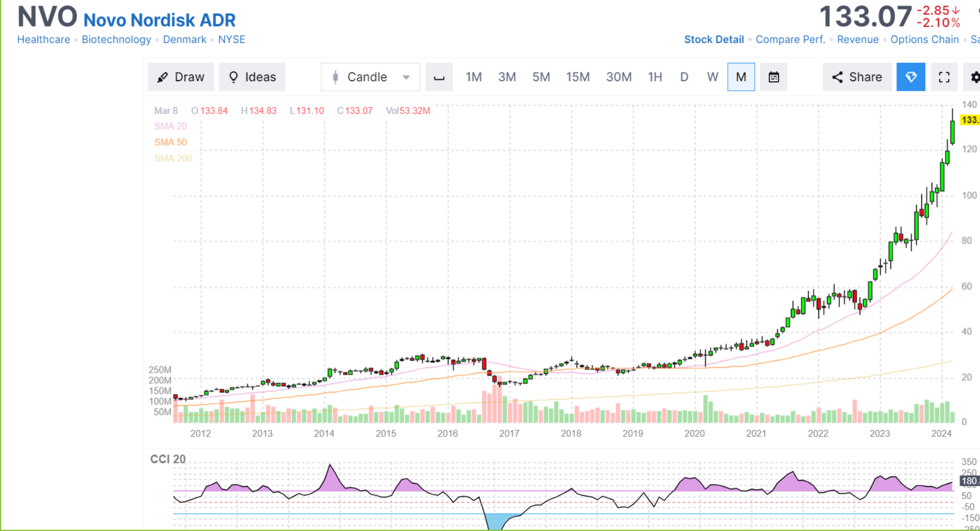The width and height of the screenshot is (980, 531).
Task: Open Compare Perf. link
Action: pos(790,39)
